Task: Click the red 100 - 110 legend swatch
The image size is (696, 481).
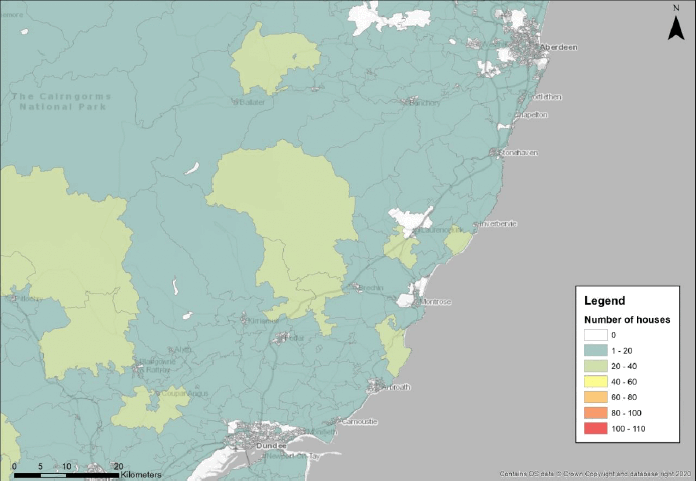Action: click(x=596, y=429)
